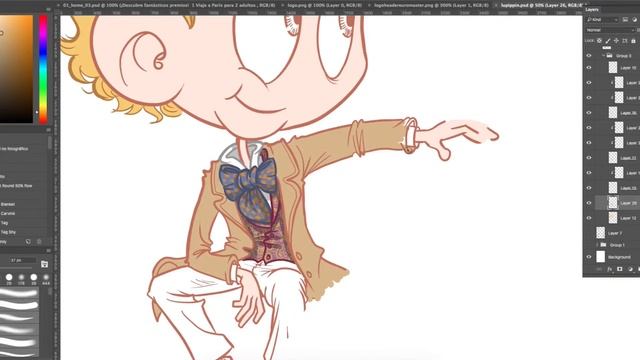Click trash icon below brush preset list
This screenshot has height=360, width=640.
[x=39, y=242]
